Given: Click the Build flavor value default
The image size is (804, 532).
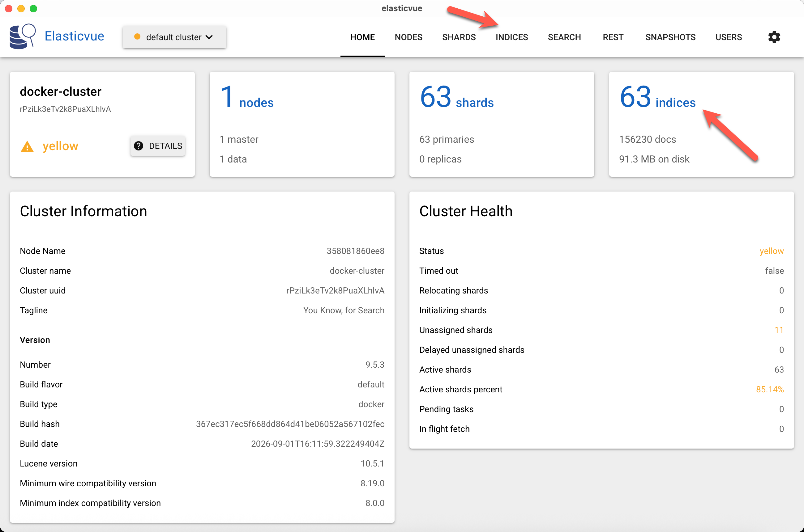Looking at the screenshot, I should click(x=371, y=384).
